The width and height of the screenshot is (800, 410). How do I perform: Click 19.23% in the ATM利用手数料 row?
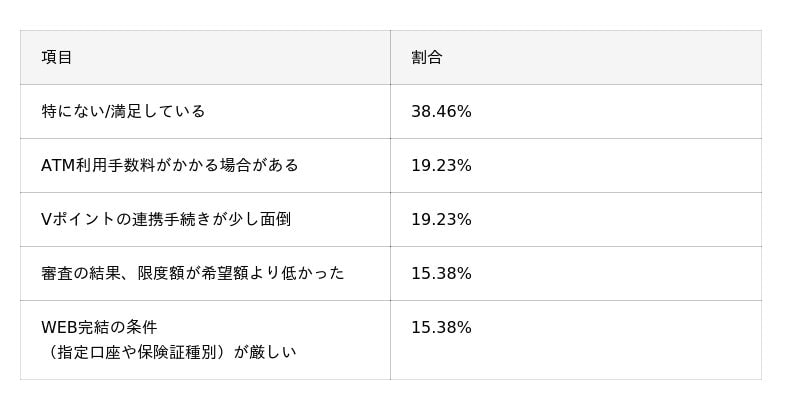(x=441, y=166)
